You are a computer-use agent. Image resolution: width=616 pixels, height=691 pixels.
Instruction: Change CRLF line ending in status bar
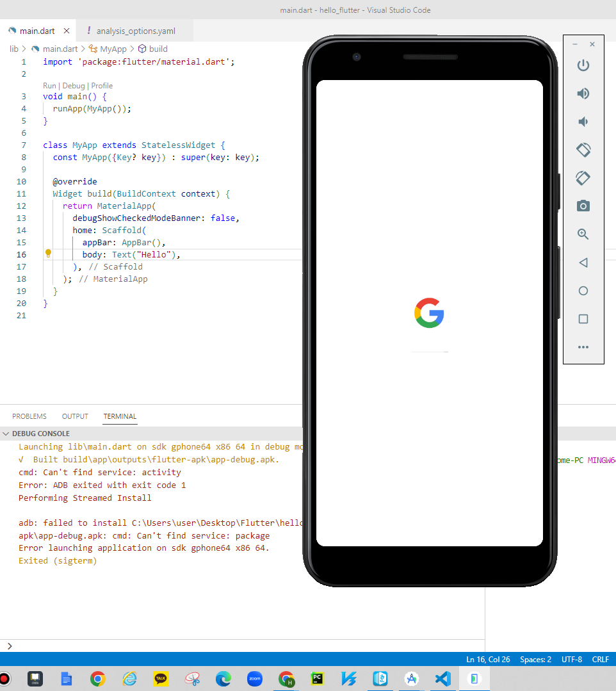coord(600,659)
